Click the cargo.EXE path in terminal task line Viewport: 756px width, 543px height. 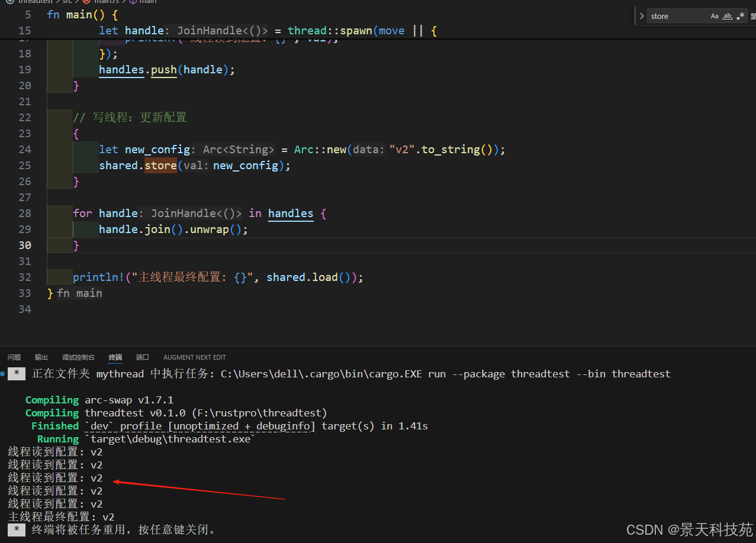click(x=321, y=374)
